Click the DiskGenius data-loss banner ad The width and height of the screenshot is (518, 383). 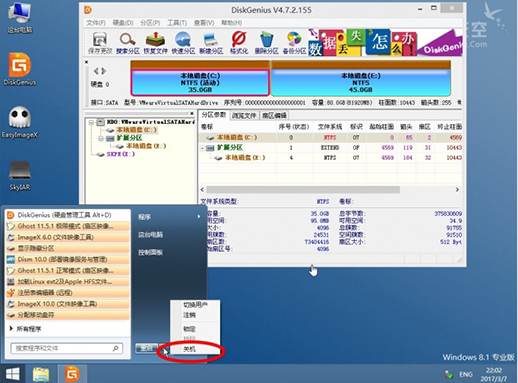[x=385, y=42]
